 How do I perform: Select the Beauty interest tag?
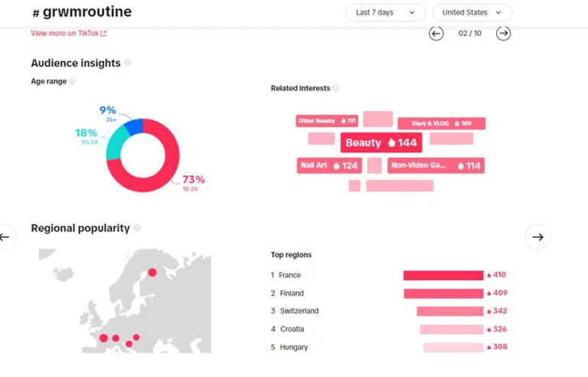point(381,143)
